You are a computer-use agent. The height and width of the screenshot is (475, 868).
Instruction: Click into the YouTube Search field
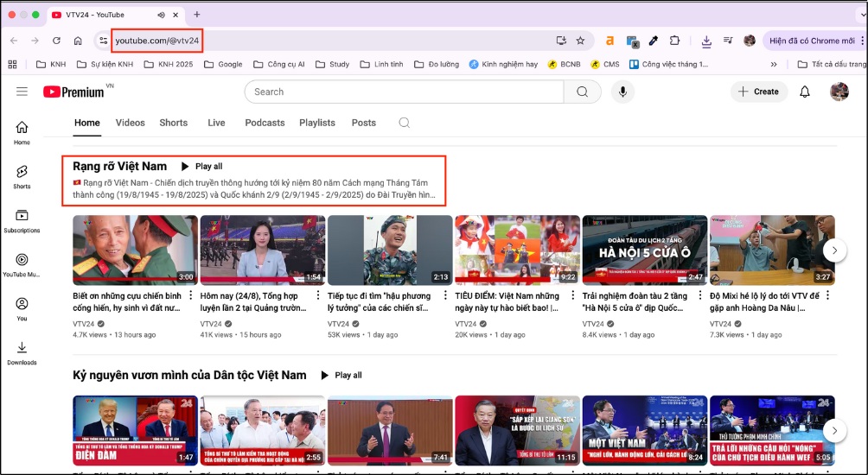tap(404, 92)
